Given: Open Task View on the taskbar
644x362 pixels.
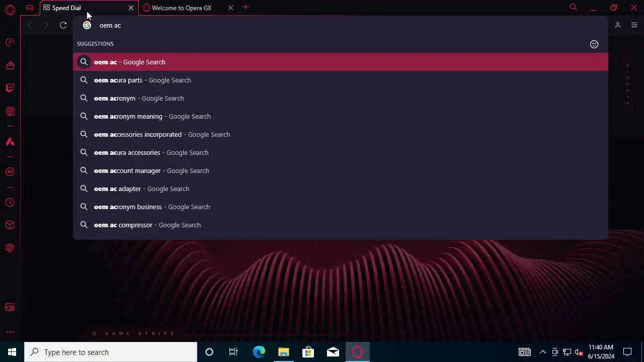Looking at the screenshot, I should (233, 352).
